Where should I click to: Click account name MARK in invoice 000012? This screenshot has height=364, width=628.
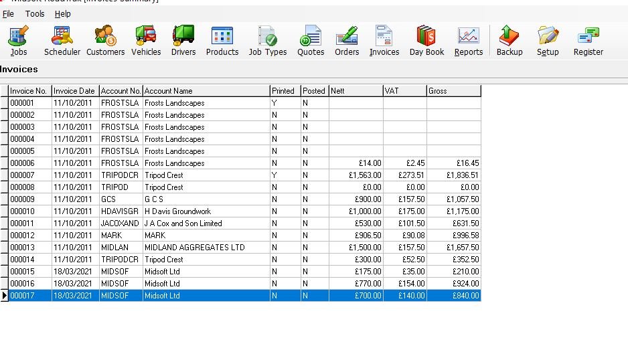point(207,235)
